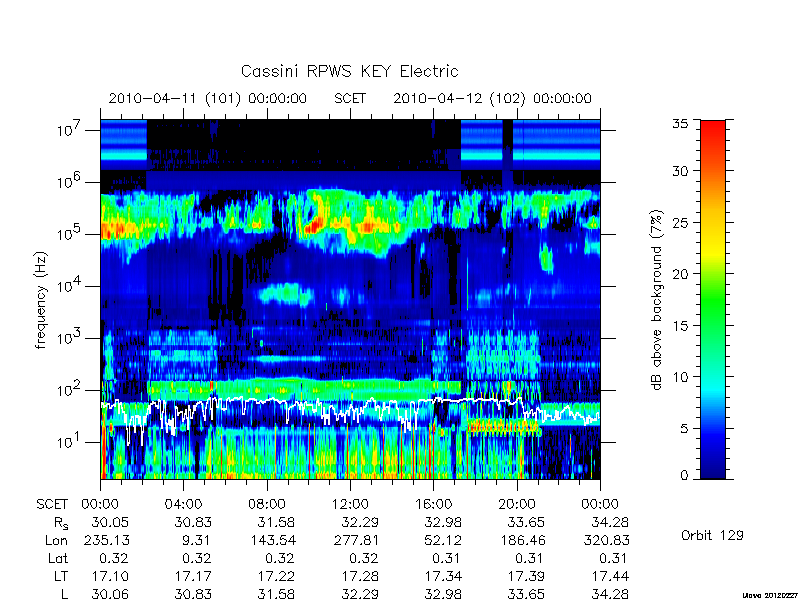Click the Rs value '31.58'
This screenshot has width=800, height=600.
pyautogui.click(x=276, y=523)
